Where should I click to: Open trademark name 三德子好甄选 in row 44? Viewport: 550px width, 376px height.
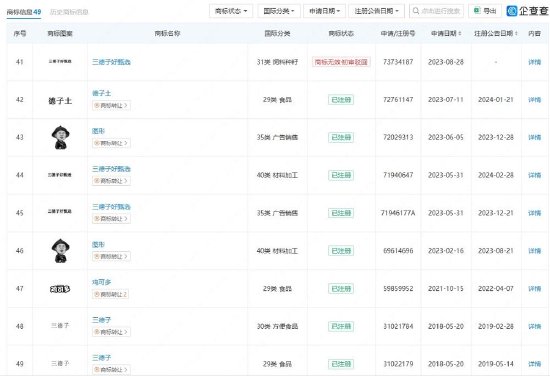(111, 169)
